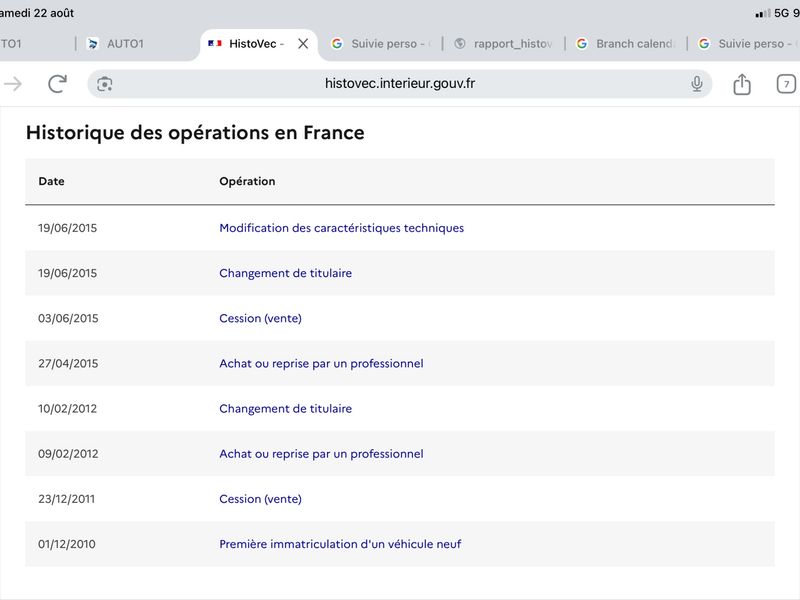Select date 01/12/2010 cell
The height and width of the screenshot is (600, 800).
pos(66,544)
